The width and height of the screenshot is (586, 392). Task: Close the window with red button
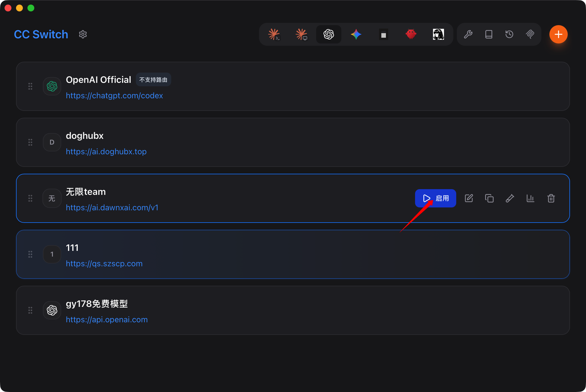click(8, 8)
